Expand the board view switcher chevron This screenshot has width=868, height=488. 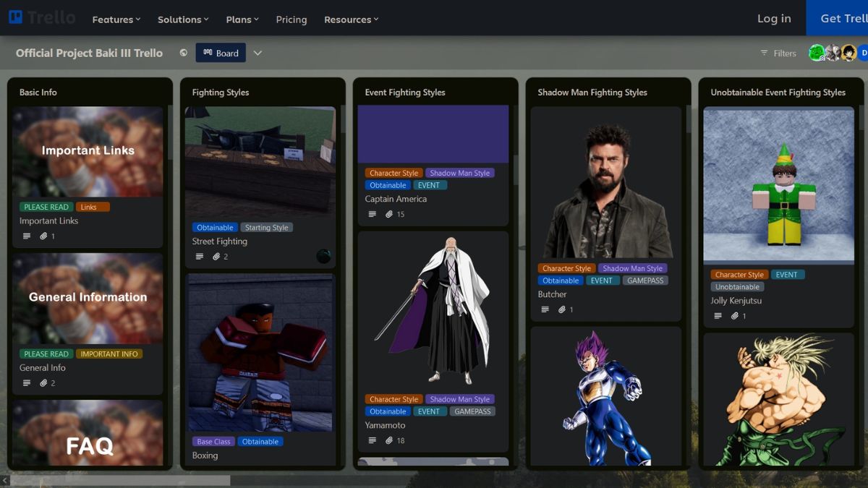258,52
